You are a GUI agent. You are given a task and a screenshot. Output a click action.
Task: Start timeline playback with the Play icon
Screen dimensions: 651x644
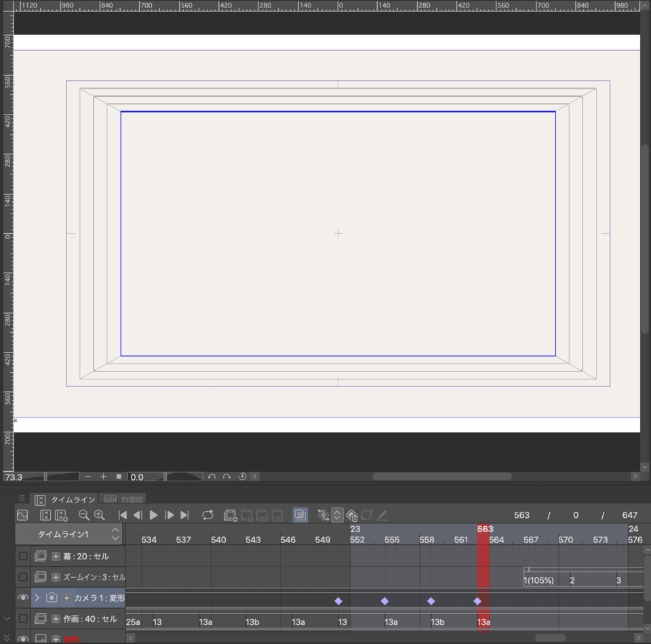click(x=153, y=515)
